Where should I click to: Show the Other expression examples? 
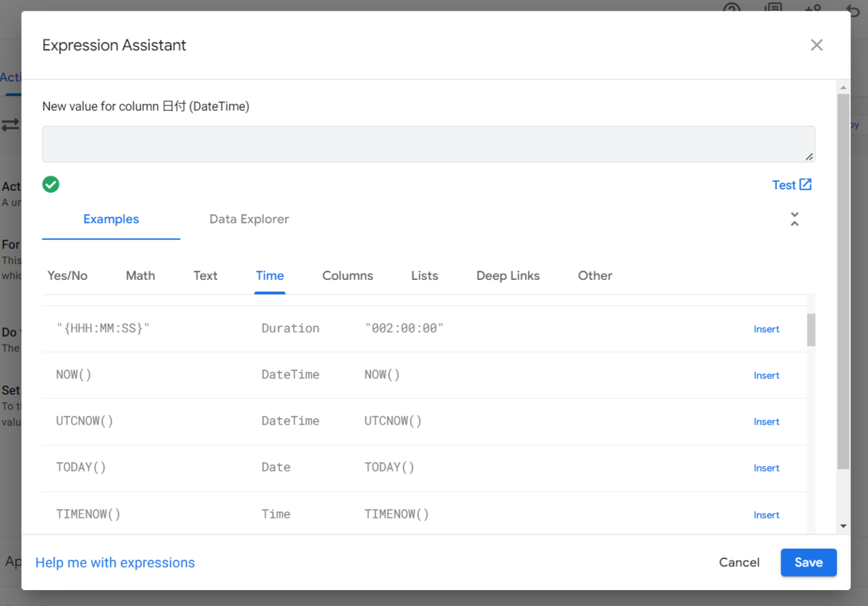[x=595, y=276]
